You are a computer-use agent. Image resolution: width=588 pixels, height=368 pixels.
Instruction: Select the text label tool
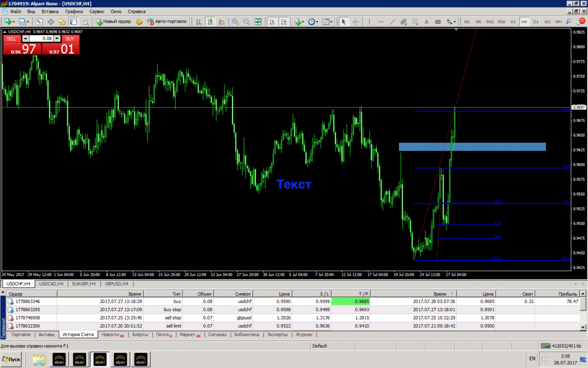[x=426, y=22]
